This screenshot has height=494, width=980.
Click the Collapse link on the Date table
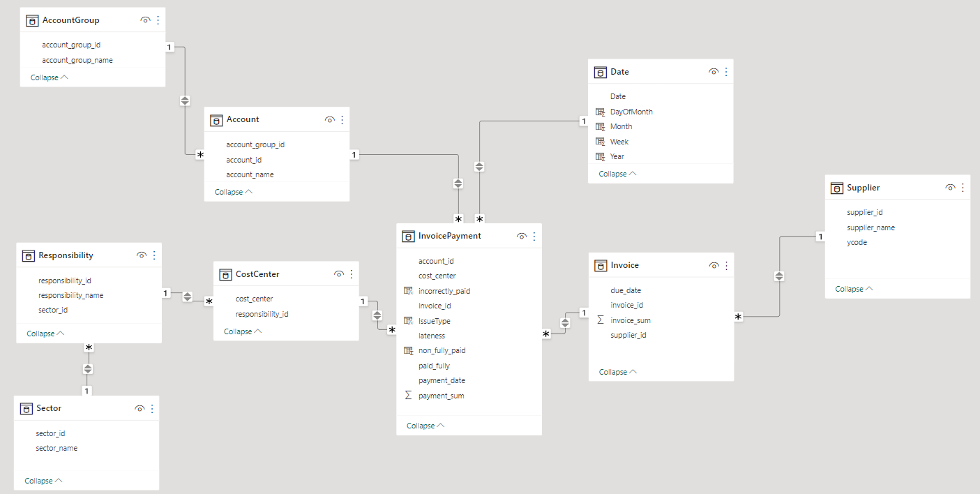612,173
